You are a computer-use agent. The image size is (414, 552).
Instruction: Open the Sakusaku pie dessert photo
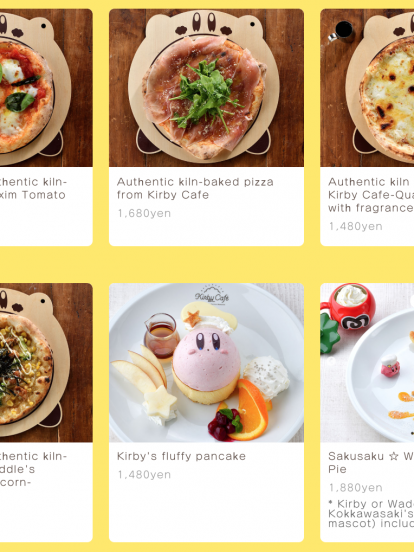point(367,363)
